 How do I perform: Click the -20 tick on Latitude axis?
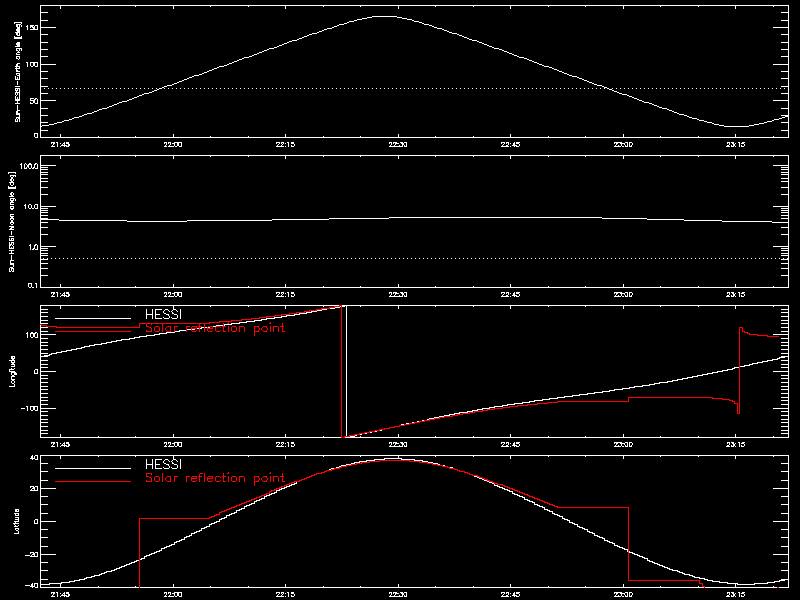coord(32,554)
